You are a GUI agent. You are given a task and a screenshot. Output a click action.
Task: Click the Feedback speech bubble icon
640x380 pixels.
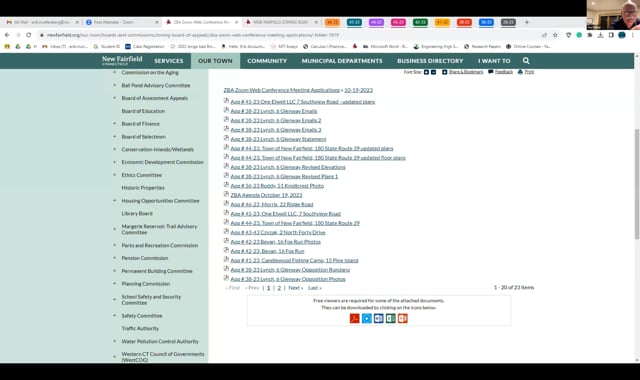pos(491,72)
